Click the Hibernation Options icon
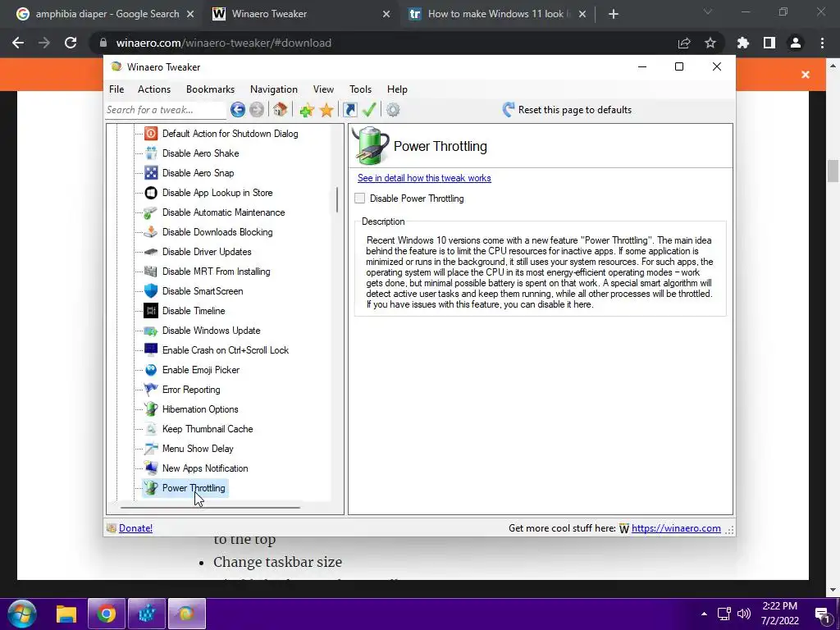Screen dimensions: 840x630 point(151,409)
